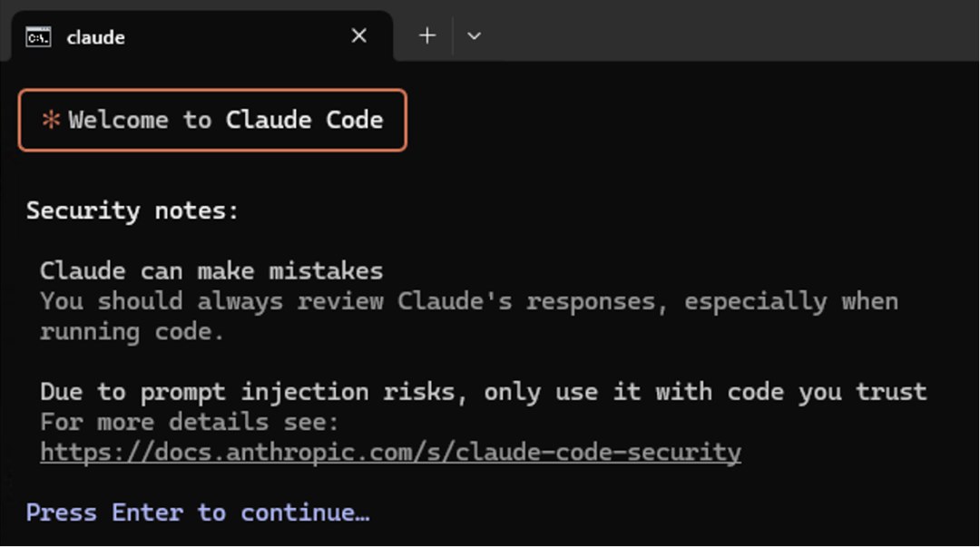Expand the new tab profiles dropdown chevron

coord(474,36)
